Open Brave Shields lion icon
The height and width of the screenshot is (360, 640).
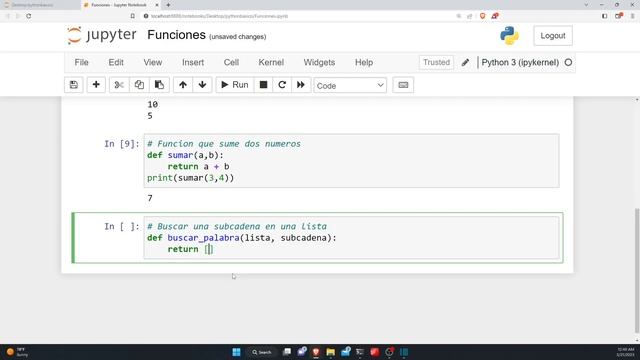coord(482,16)
